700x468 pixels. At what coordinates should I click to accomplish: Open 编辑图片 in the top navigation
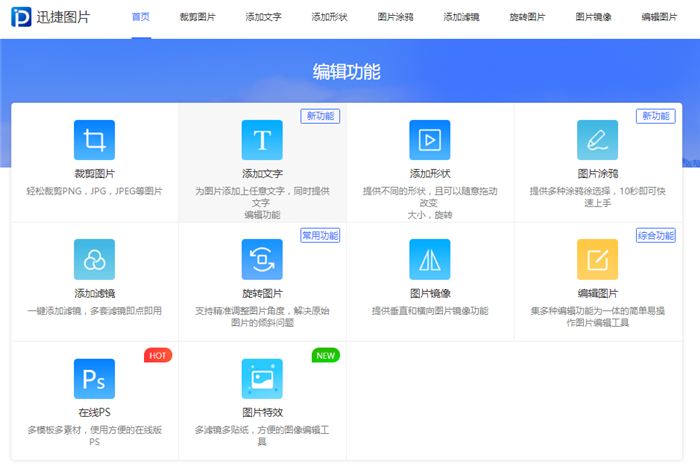point(659,17)
